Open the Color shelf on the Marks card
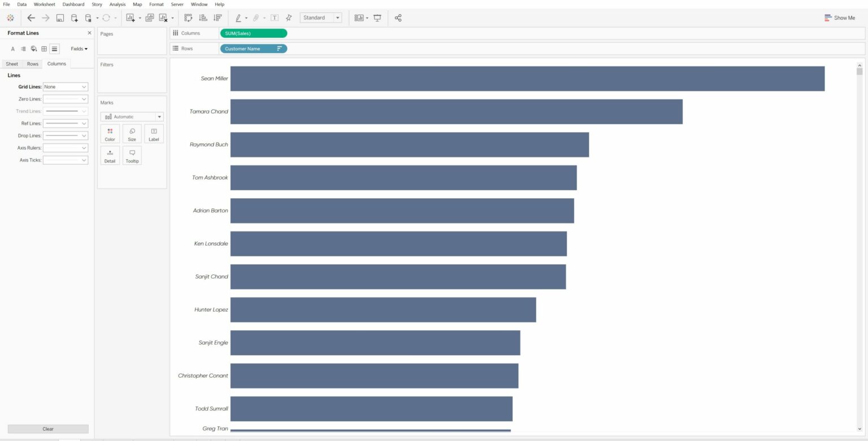868x441 pixels. [110, 134]
